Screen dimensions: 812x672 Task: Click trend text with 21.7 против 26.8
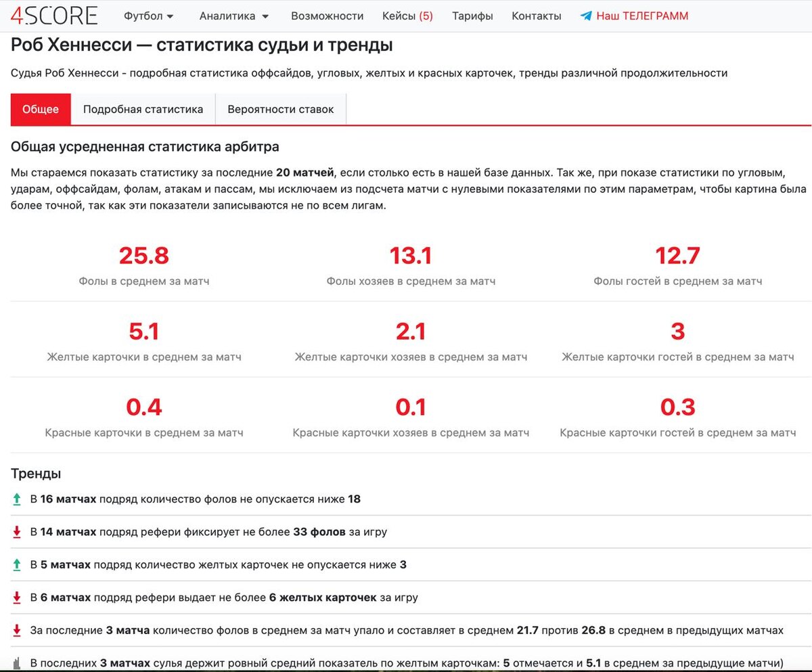407,630
